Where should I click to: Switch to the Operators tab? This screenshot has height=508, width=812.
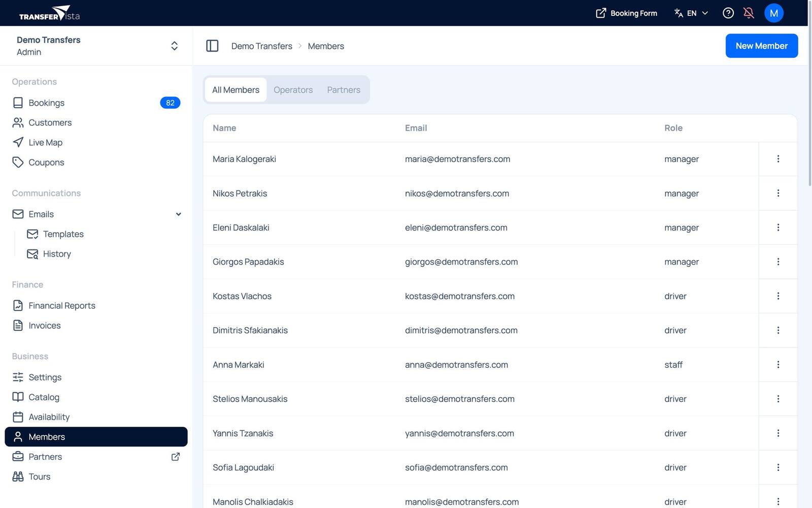tap(293, 90)
